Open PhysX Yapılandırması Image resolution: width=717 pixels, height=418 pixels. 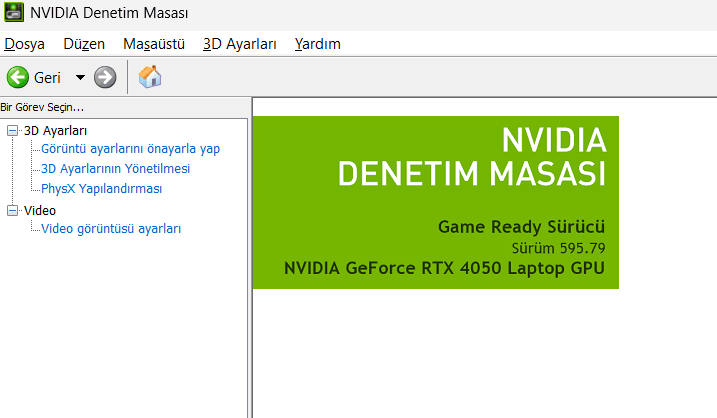[x=102, y=189]
